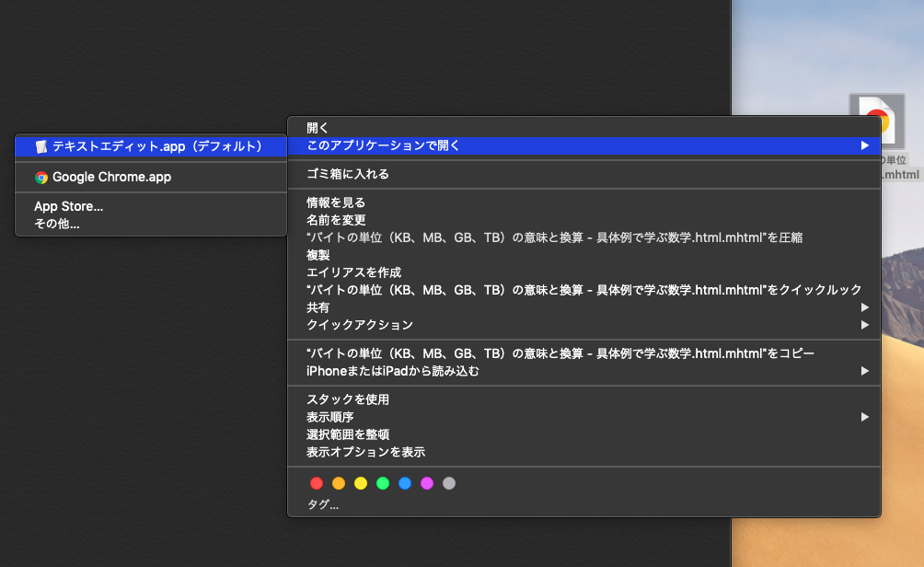Open App Store... from the submenu

(x=69, y=206)
